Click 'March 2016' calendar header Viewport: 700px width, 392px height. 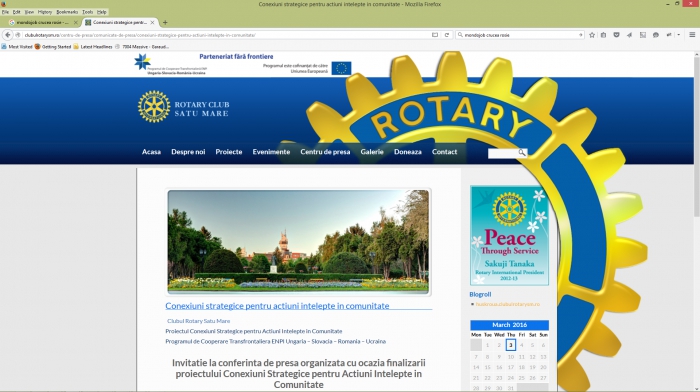[x=509, y=325]
